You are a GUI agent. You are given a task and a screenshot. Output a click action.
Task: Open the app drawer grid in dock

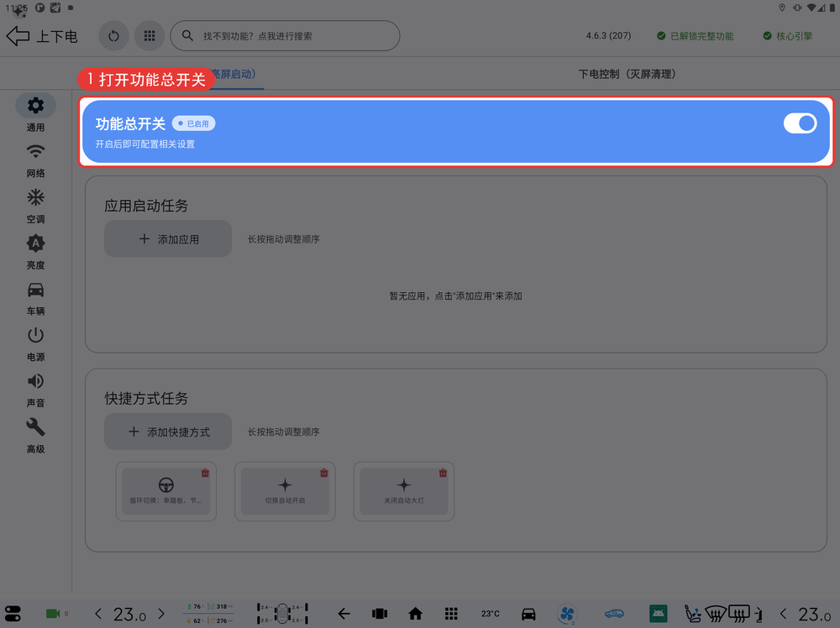[x=451, y=614]
